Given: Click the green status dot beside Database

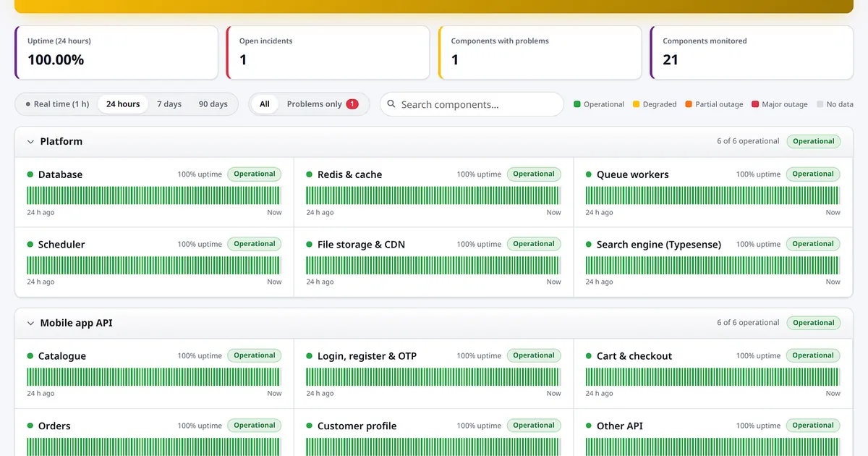Looking at the screenshot, I should (30, 174).
